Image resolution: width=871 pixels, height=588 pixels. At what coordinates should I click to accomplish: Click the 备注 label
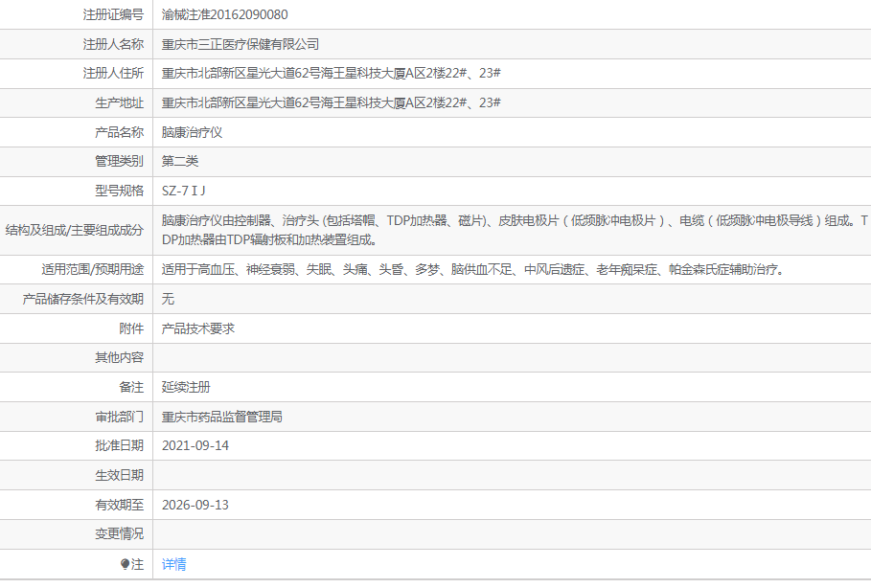[x=131, y=387]
